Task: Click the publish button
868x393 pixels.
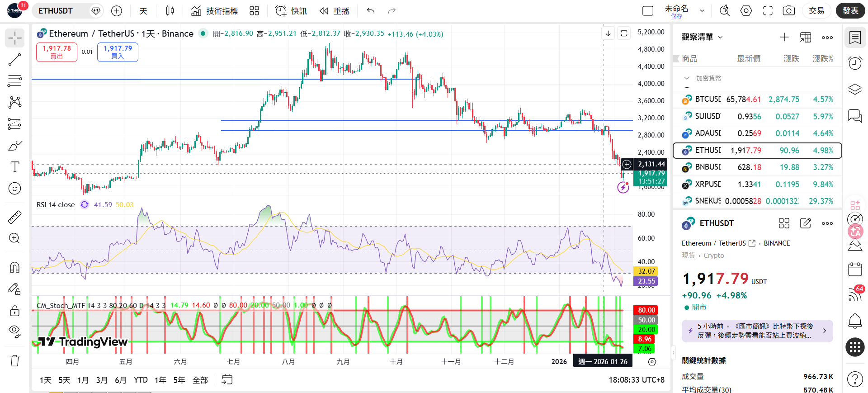Action: 850,11
